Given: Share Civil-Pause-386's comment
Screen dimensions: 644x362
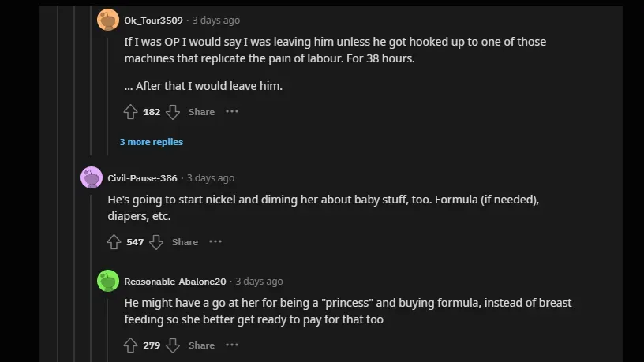Looking at the screenshot, I should click(x=185, y=242).
